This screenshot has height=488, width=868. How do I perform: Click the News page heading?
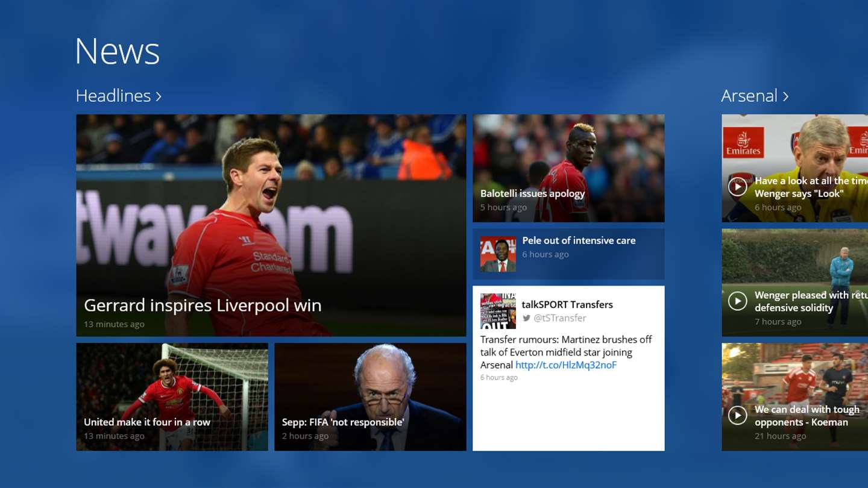118,51
